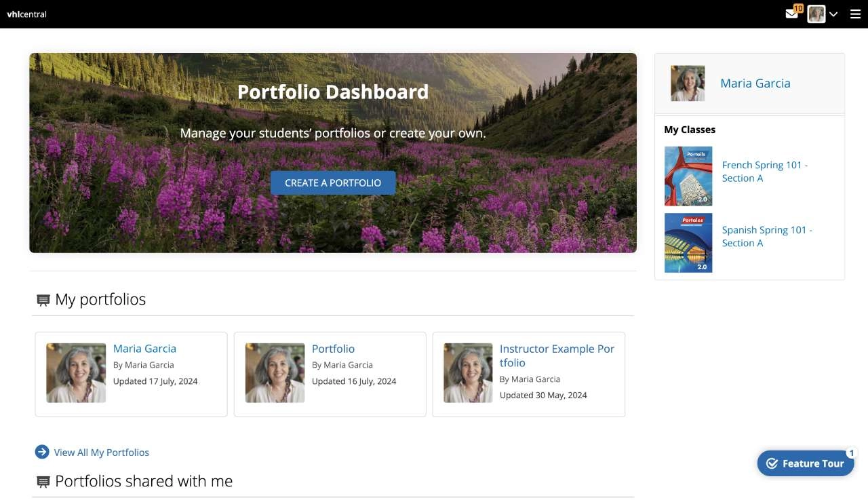Screen dimensions: 868x500
Task: Click the checkmark icon on Feature Tour
Action: pos(772,463)
